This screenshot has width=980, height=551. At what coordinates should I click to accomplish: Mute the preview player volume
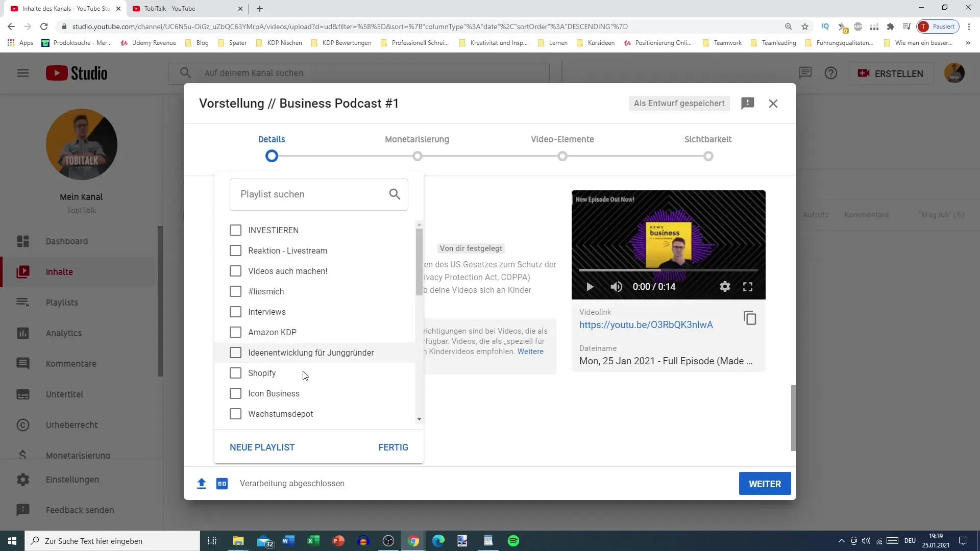[x=617, y=287]
